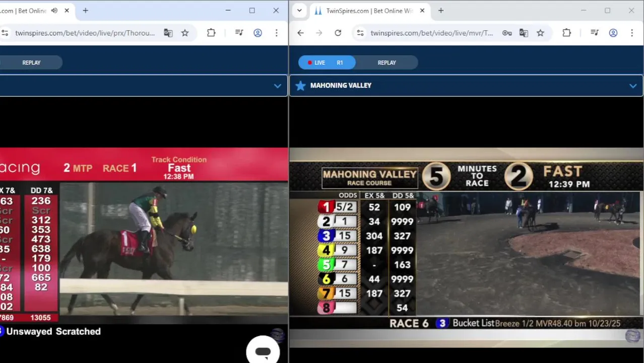This screenshot has height=363, width=644.
Task: Click translate page icon in right window
Action: [x=524, y=33]
